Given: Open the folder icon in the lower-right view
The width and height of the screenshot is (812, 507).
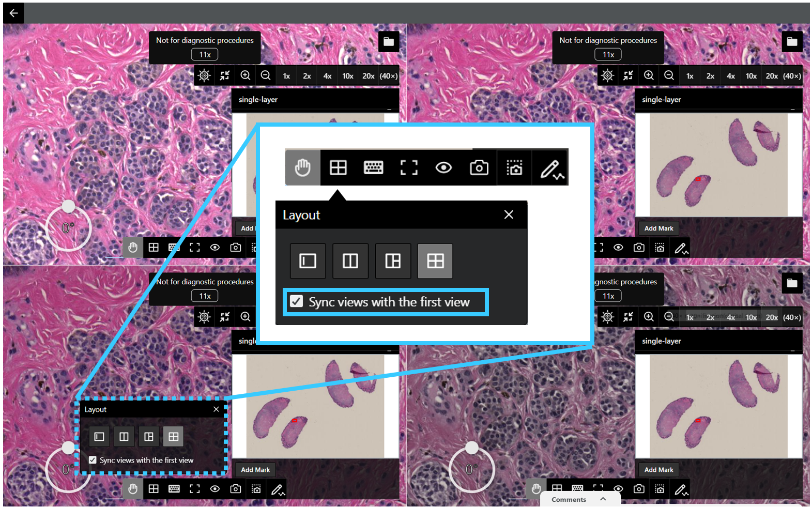Looking at the screenshot, I should click(792, 283).
